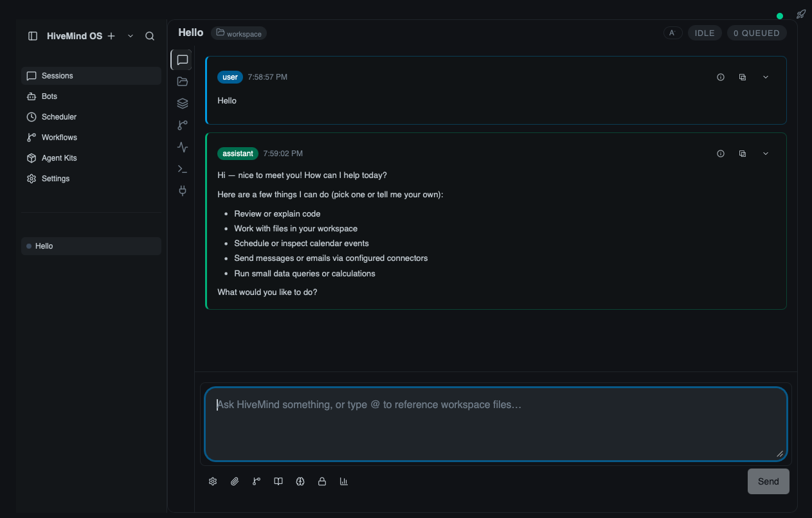Copy the assistant message
This screenshot has height=518, width=812.
[743, 154]
